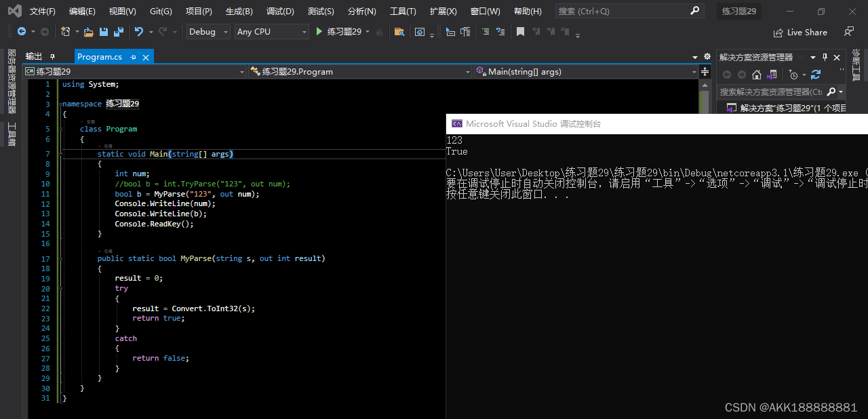868x419 pixels.
Task: Click the search magnifier in top search box
Action: [x=695, y=11]
